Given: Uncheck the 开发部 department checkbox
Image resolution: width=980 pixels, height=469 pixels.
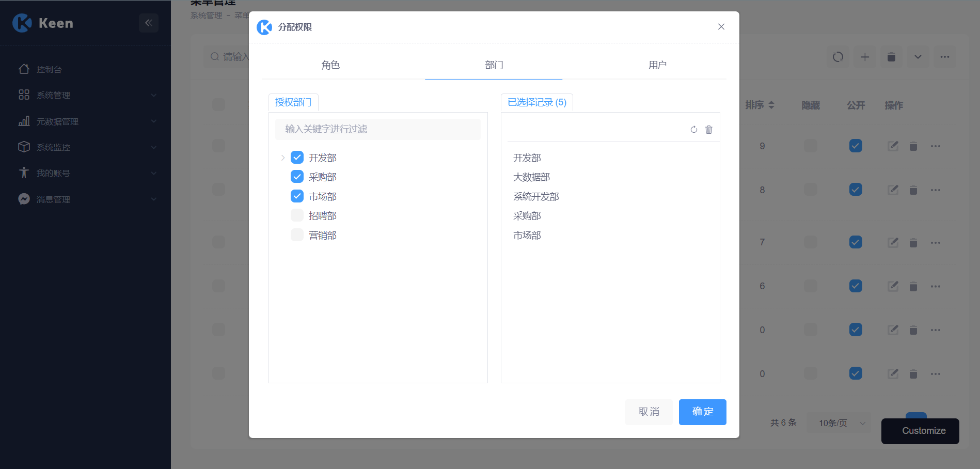Looking at the screenshot, I should pyautogui.click(x=297, y=158).
